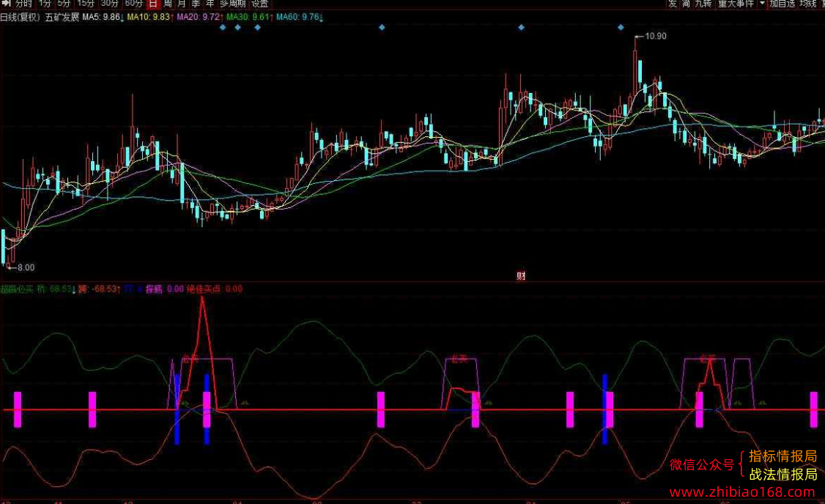Switch to the 季 quarterly tab

(x=196, y=3)
